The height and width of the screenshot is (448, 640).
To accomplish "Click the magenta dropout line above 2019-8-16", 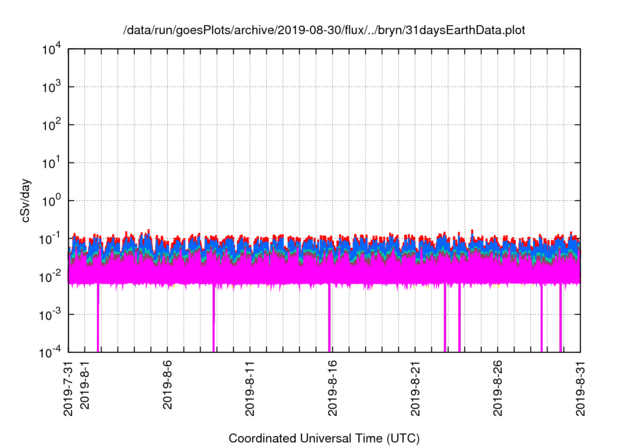I will pos(330,320).
